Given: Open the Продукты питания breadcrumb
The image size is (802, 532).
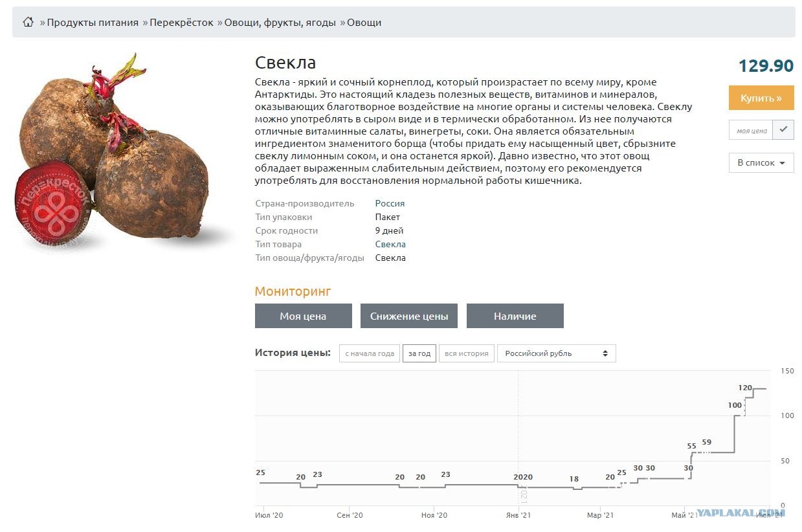Looking at the screenshot, I should tap(93, 23).
